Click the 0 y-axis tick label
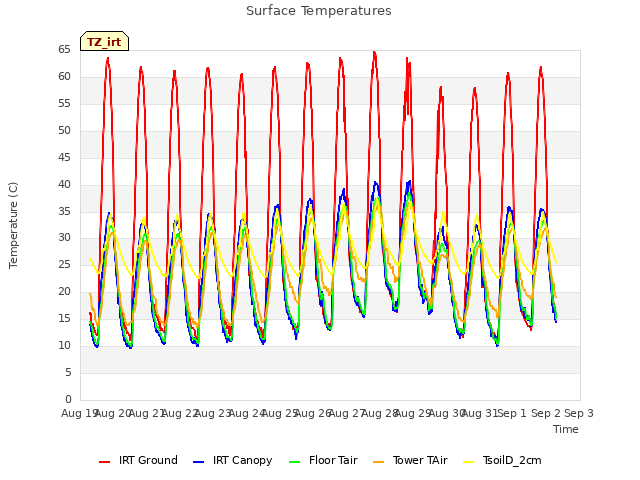 point(68,399)
